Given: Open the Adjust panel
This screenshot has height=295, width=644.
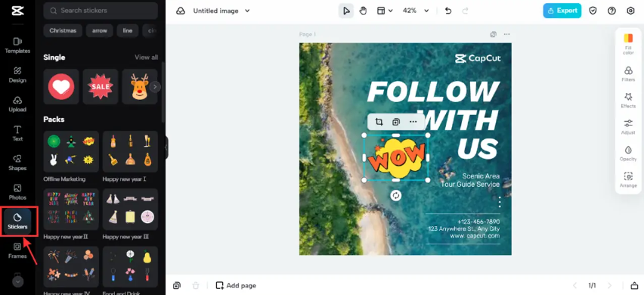Looking at the screenshot, I should (628, 127).
